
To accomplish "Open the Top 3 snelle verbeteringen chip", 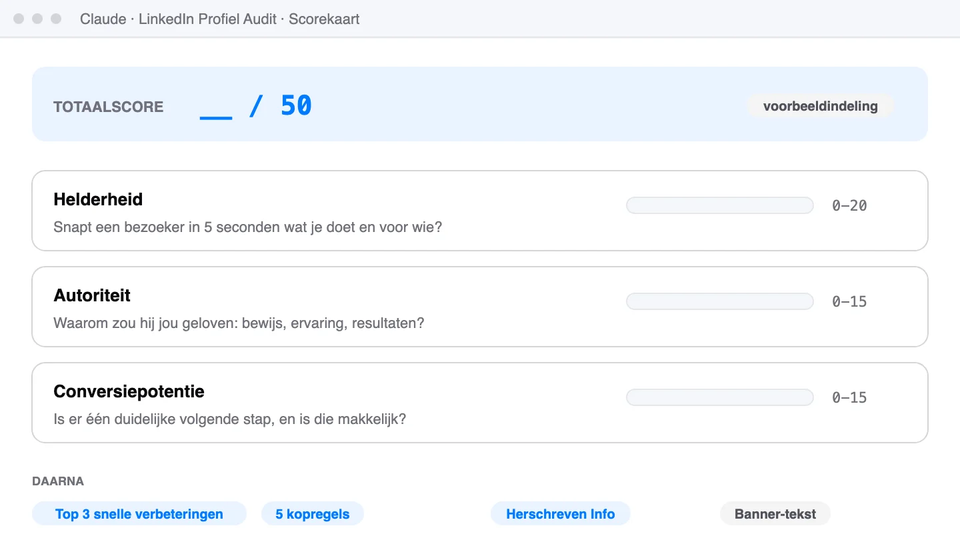I will tap(139, 514).
